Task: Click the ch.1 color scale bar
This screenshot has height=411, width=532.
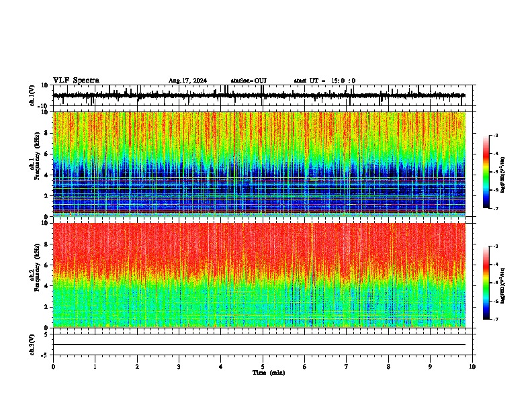Action: tap(486, 172)
